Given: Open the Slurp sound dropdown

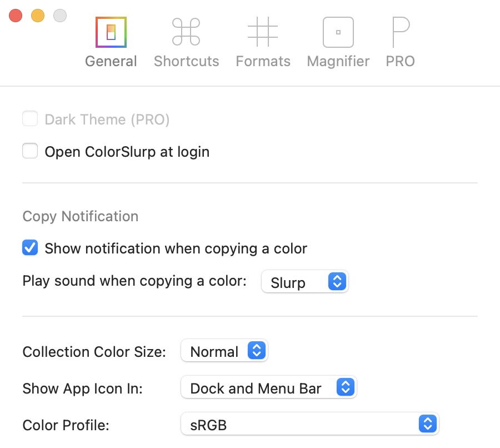Looking at the screenshot, I should click(x=304, y=282).
